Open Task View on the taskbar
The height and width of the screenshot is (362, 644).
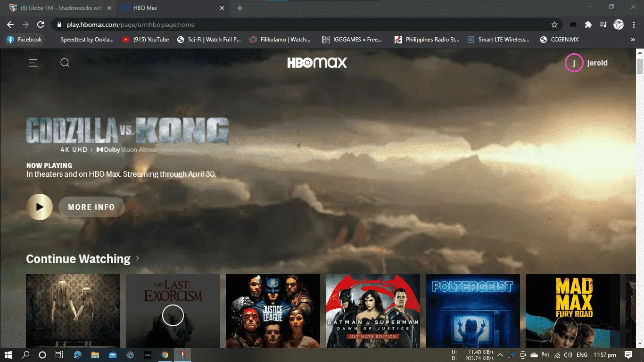[x=59, y=355]
